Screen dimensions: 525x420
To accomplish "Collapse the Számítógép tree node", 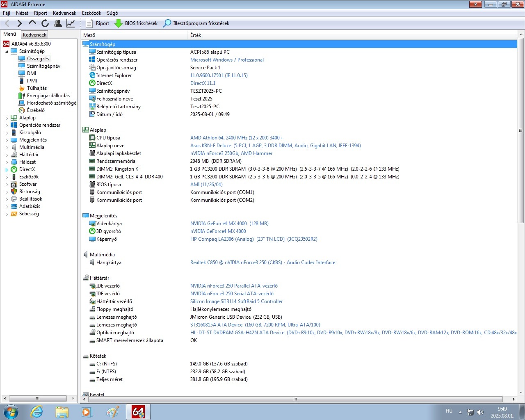I will coord(7,52).
